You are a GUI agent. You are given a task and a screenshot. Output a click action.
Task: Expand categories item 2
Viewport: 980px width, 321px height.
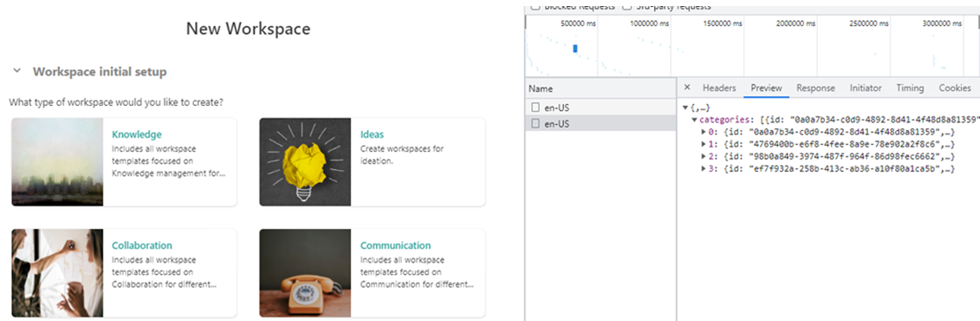point(703,157)
